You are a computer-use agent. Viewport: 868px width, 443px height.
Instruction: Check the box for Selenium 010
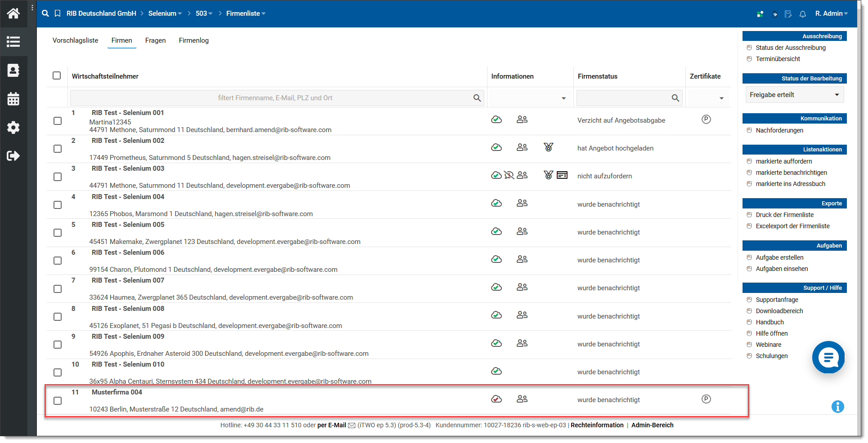coord(58,372)
